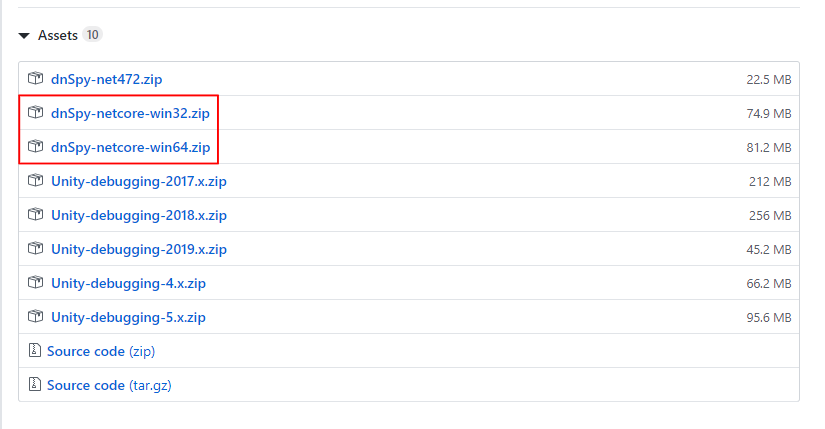Click the 66.2 MB size text

pyautogui.click(x=769, y=284)
